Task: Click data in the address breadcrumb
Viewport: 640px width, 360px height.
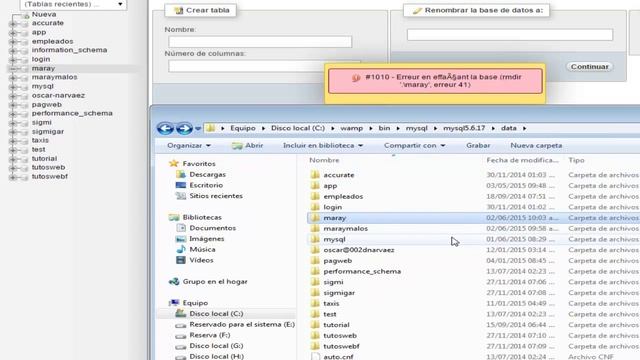Action: click(x=509, y=128)
